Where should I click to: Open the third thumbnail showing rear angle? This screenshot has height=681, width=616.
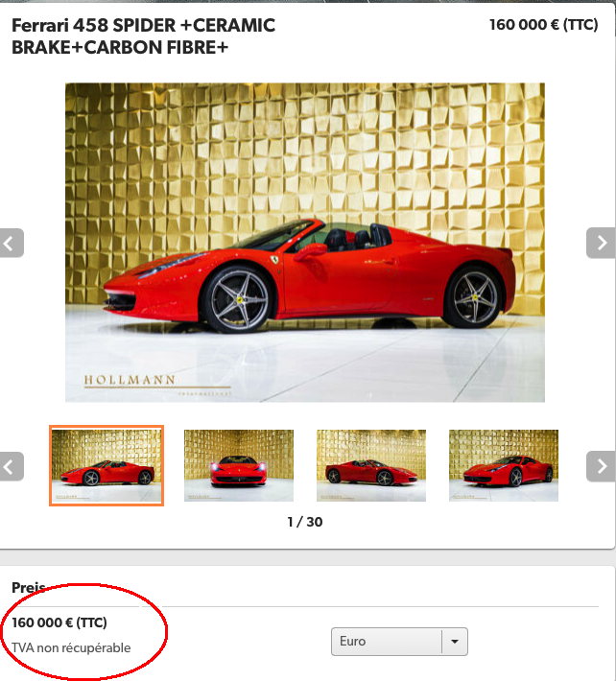pyautogui.click(x=371, y=465)
